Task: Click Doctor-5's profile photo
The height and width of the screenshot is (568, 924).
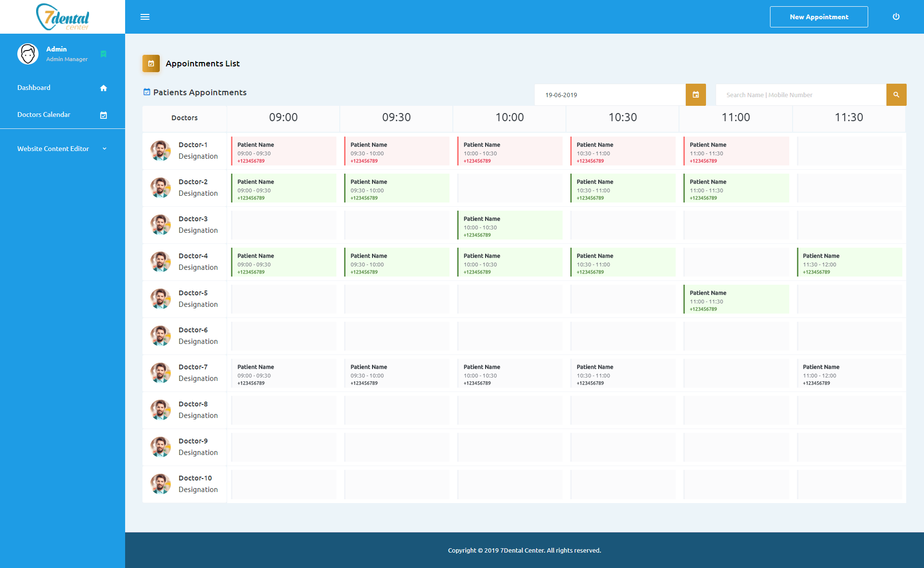Action: (161, 299)
